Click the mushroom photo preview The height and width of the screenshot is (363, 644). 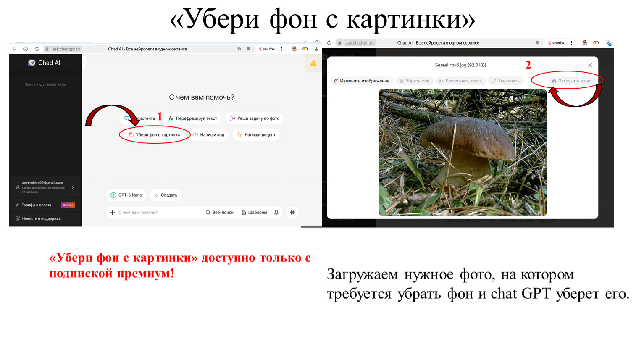point(462,153)
